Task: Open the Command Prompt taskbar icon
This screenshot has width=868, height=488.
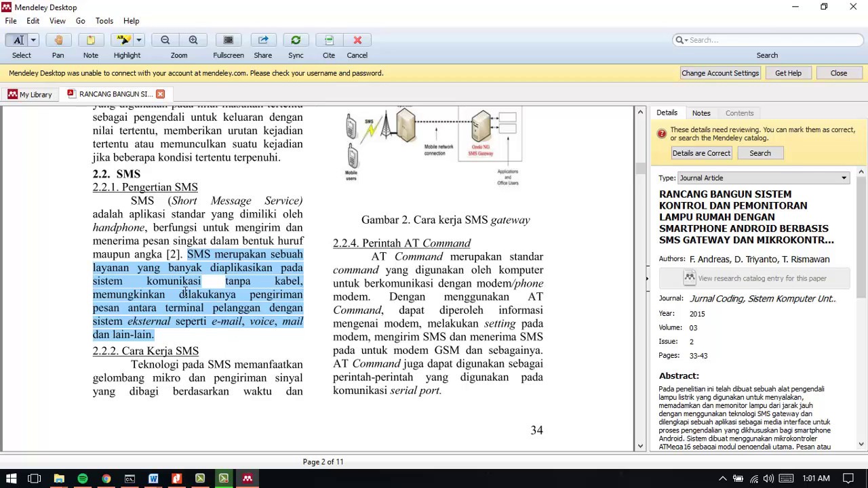Action: click(130, 479)
